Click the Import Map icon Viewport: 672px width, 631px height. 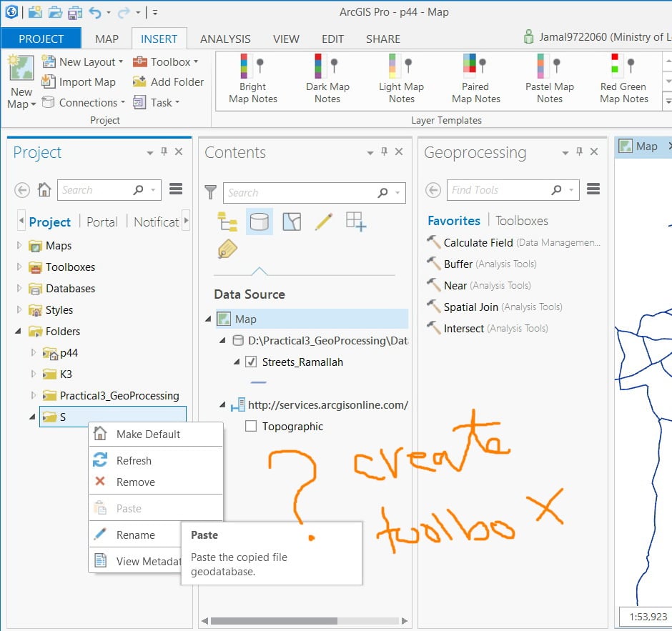(49, 81)
